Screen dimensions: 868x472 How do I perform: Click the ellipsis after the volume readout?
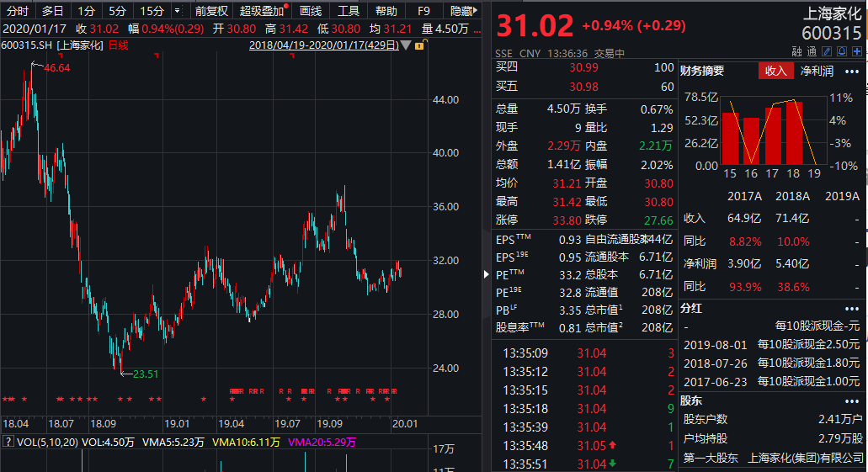(x=477, y=29)
